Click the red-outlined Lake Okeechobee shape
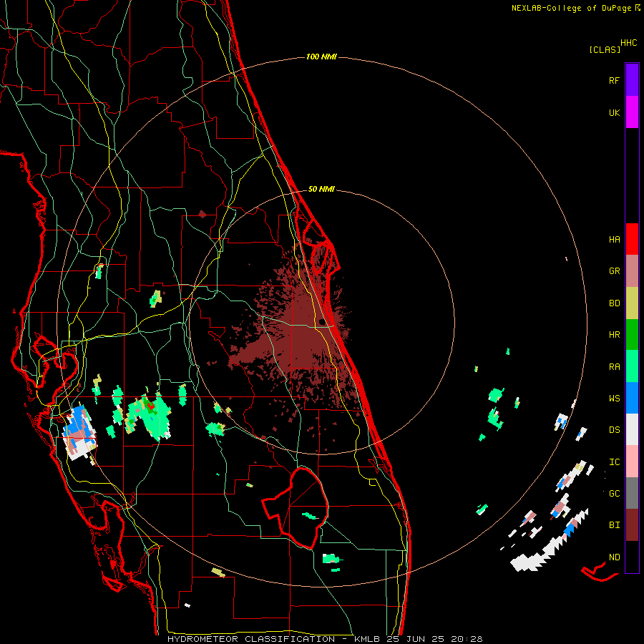Image resolution: width=644 pixels, height=644 pixels. 296,507
